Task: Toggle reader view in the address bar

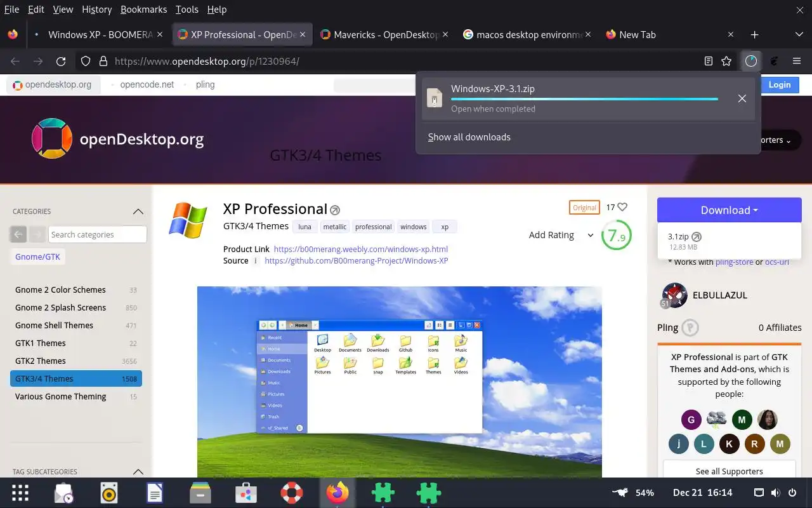Action: coord(709,62)
